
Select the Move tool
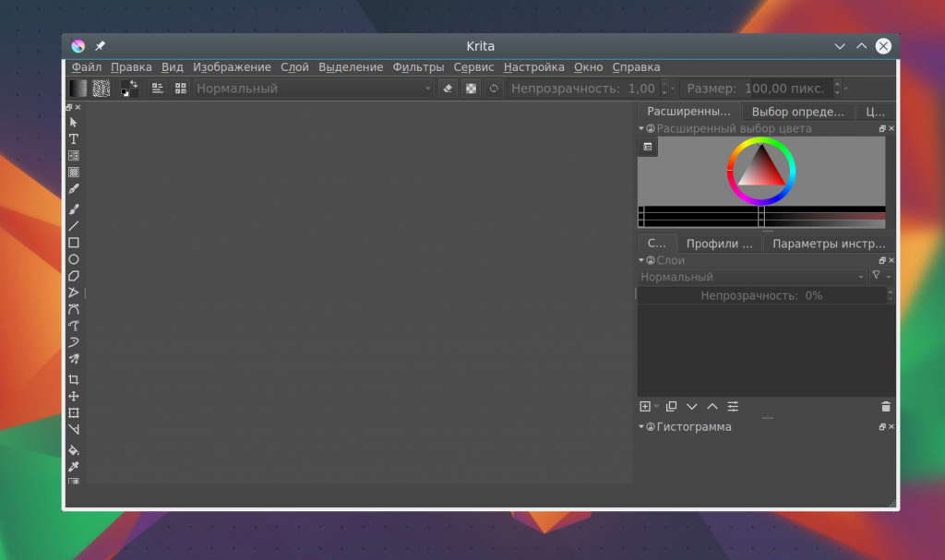click(74, 396)
